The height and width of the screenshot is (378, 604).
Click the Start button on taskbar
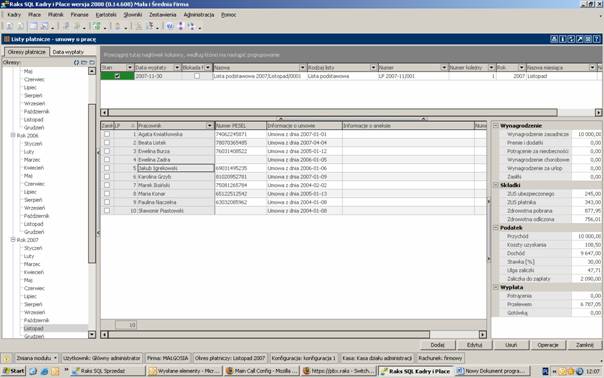point(13,371)
